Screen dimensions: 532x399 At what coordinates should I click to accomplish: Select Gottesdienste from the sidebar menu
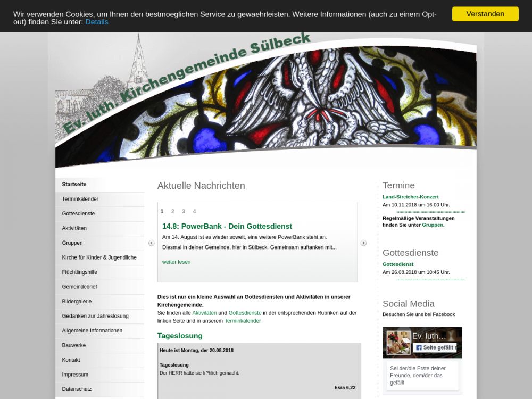coord(78,213)
